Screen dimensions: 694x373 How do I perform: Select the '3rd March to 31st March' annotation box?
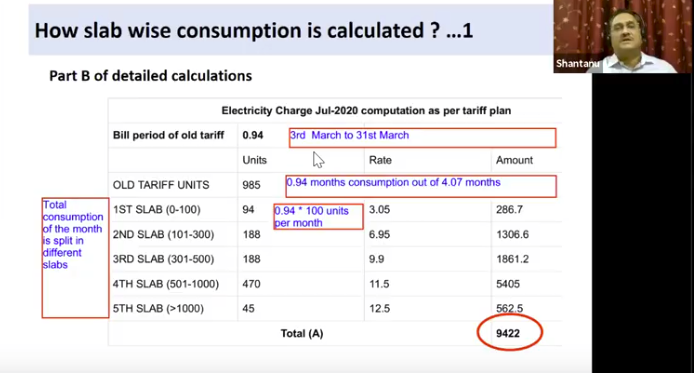coord(423,138)
